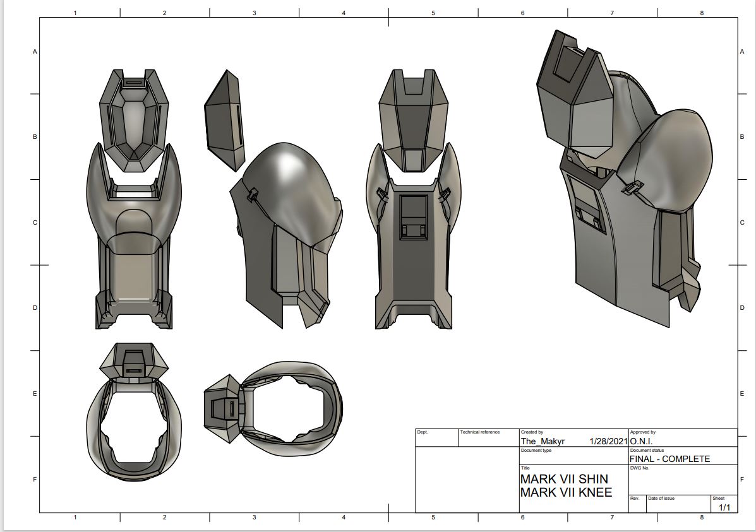Click the 'Created by' field label

[x=532, y=432]
